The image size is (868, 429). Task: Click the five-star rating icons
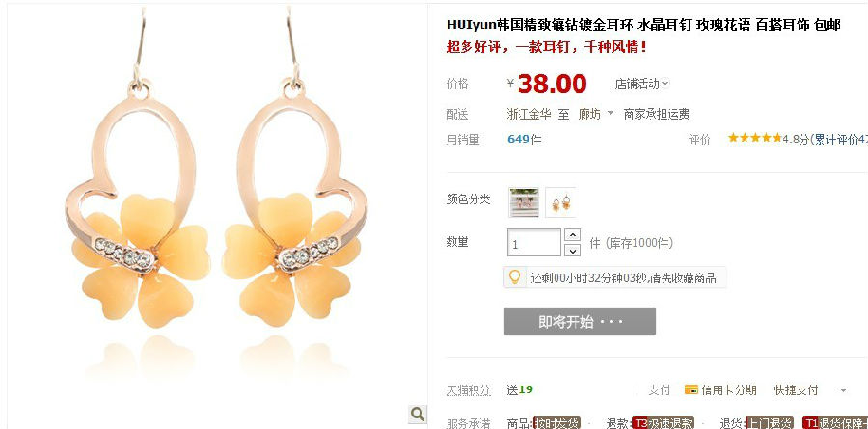pos(754,137)
